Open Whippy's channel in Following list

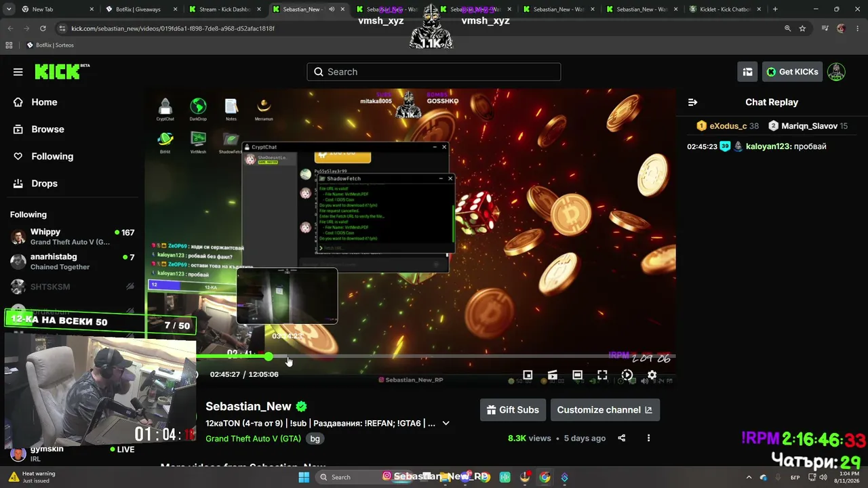(x=73, y=237)
